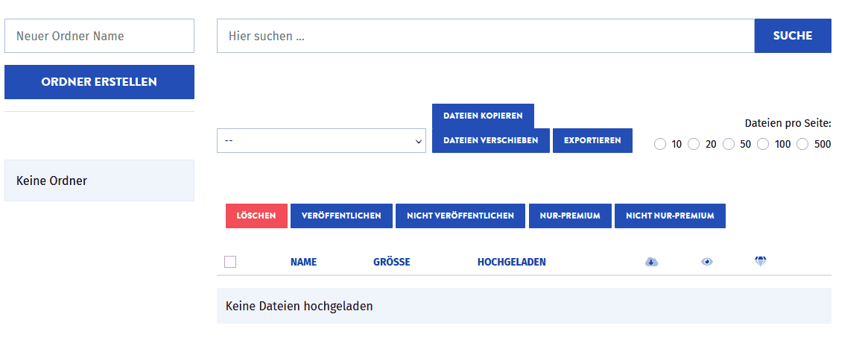Click the EXPORTIEREN button
Screen dimensions: 868x361
[592, 140]
